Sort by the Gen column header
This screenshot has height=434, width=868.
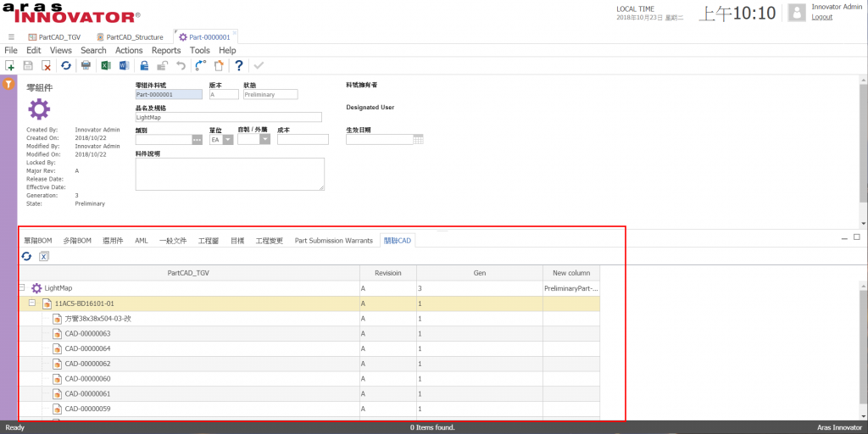[480, 273]
